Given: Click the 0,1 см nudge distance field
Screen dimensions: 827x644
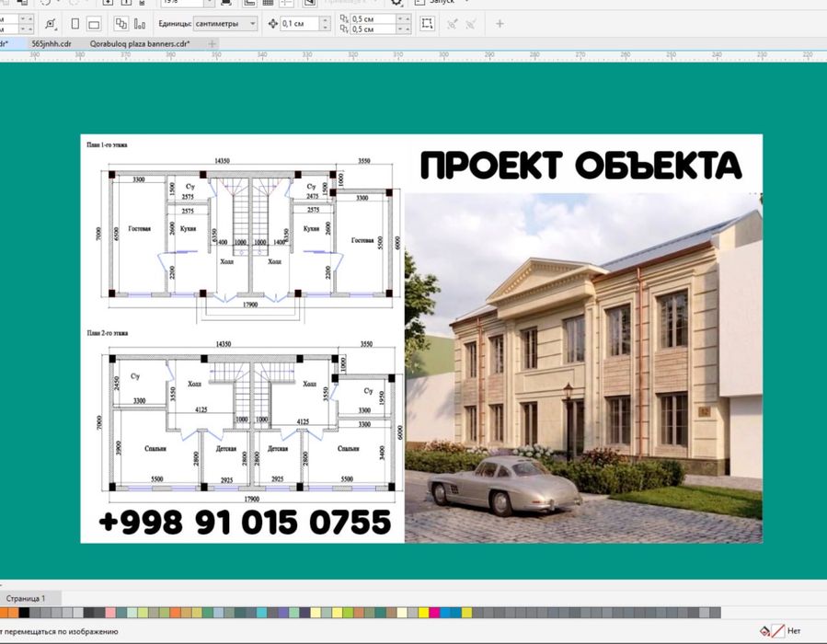Looking at the screenshot, I should 300,24.
